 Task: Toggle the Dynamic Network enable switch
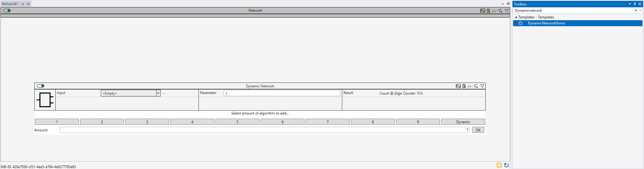tap(41, 86)
